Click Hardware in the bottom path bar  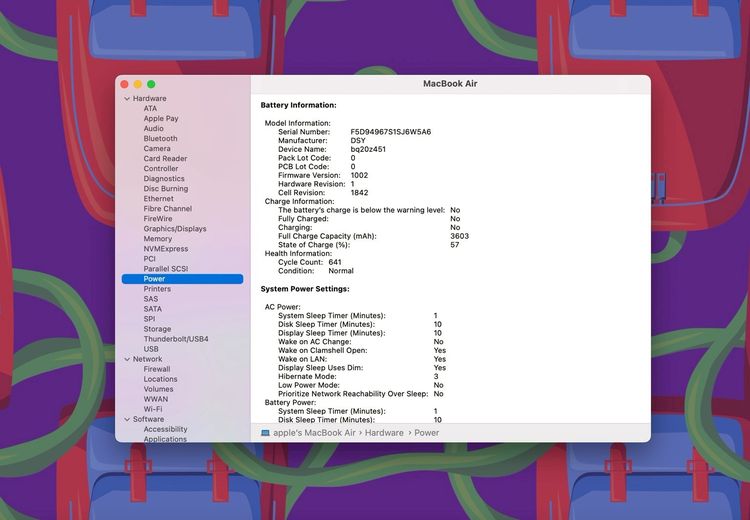click(384, 433)
